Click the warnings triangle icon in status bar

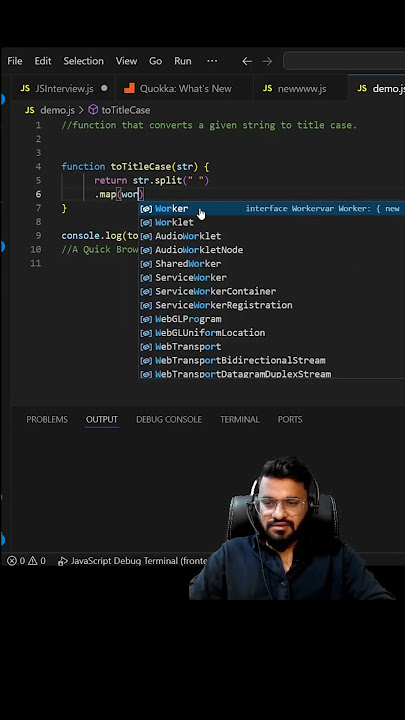click(33, 561)
